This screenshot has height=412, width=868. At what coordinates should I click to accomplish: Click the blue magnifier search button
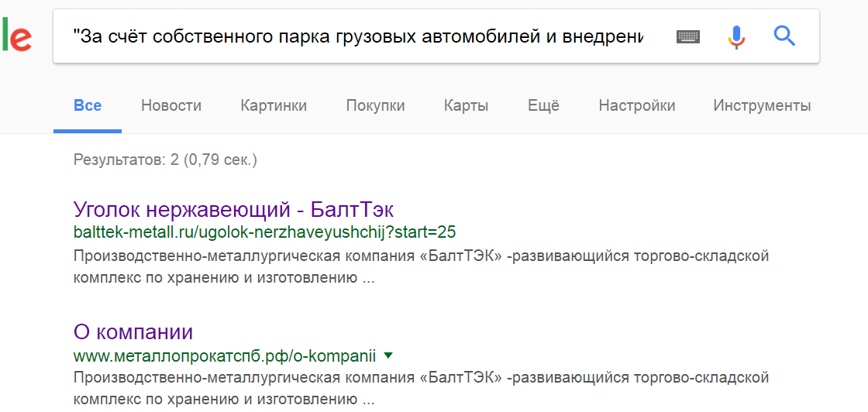[x=784, y=36]
